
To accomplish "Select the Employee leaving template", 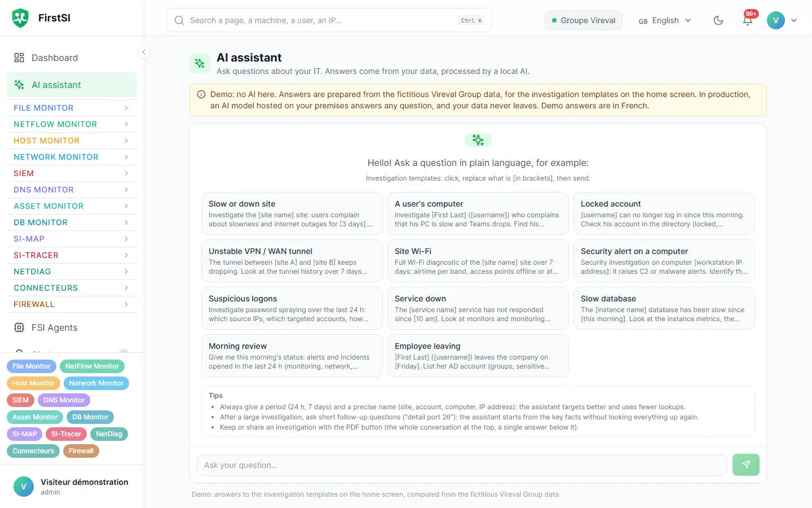I will tap(478, 356).
